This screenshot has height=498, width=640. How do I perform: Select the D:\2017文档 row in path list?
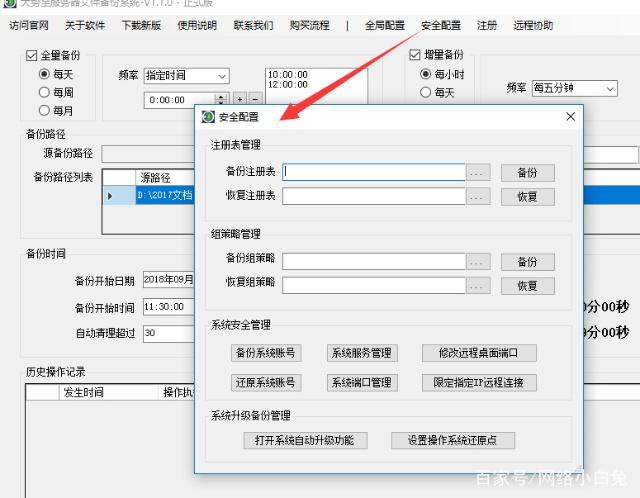165,195
